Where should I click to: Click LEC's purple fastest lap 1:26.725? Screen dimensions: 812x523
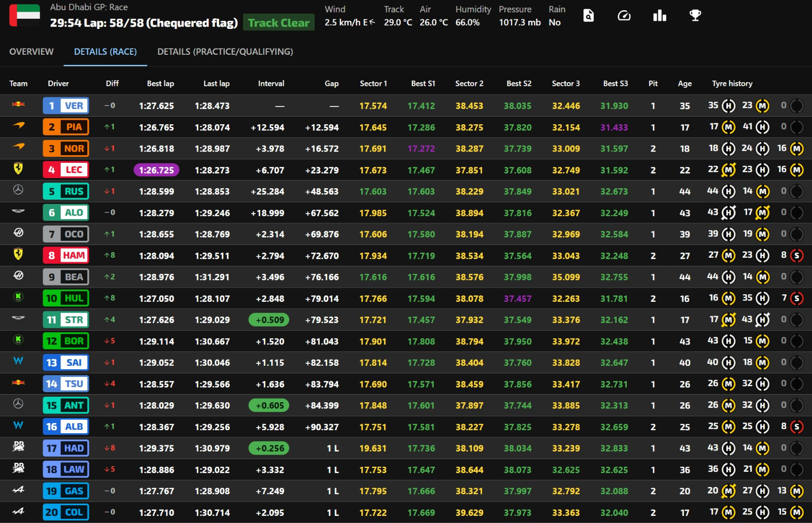156,170
